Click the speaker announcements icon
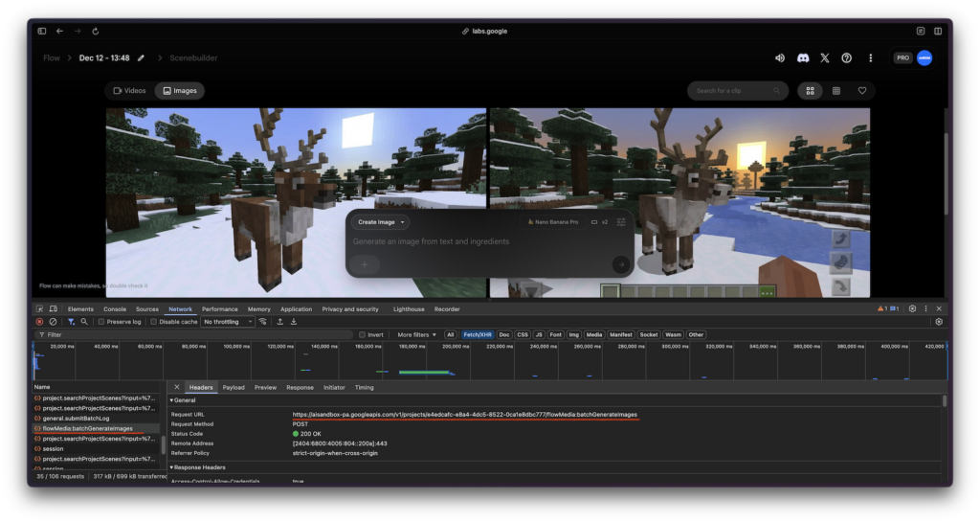Image resolution: width=980 pixels, height=523 pixels. pos(779,58)
